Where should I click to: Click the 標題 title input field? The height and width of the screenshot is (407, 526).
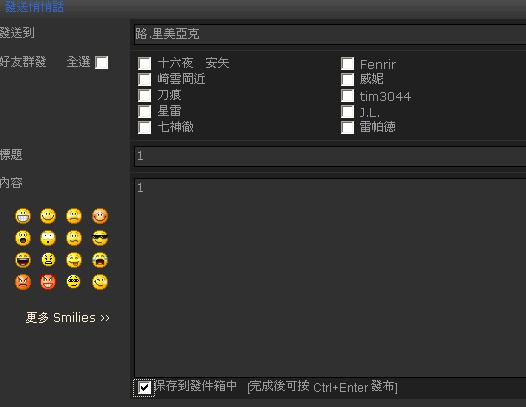pyautogui.click(x=330, y=156)
